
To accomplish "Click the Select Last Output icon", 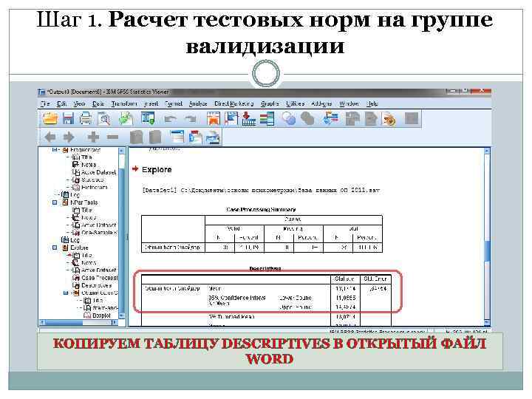I will [331, 119].
